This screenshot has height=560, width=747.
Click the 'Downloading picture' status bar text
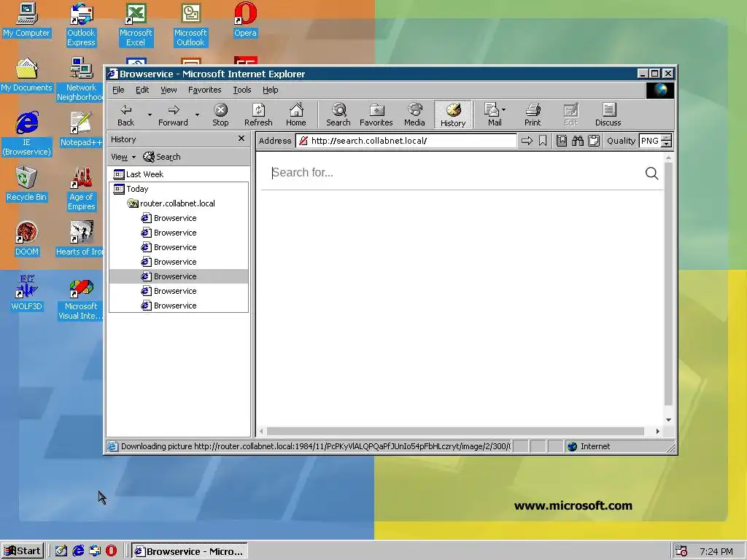(x=315, y=446)
